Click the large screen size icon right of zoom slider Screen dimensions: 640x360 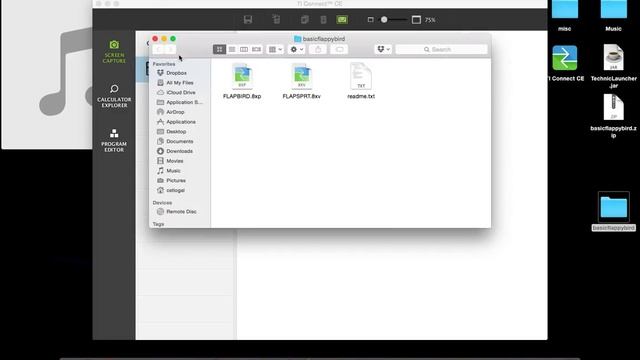coord(416,20)
